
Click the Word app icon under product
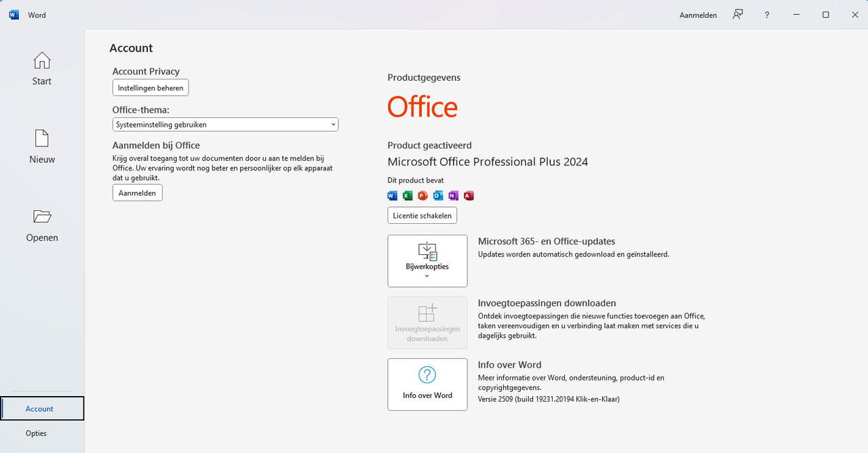click(393, 196)
